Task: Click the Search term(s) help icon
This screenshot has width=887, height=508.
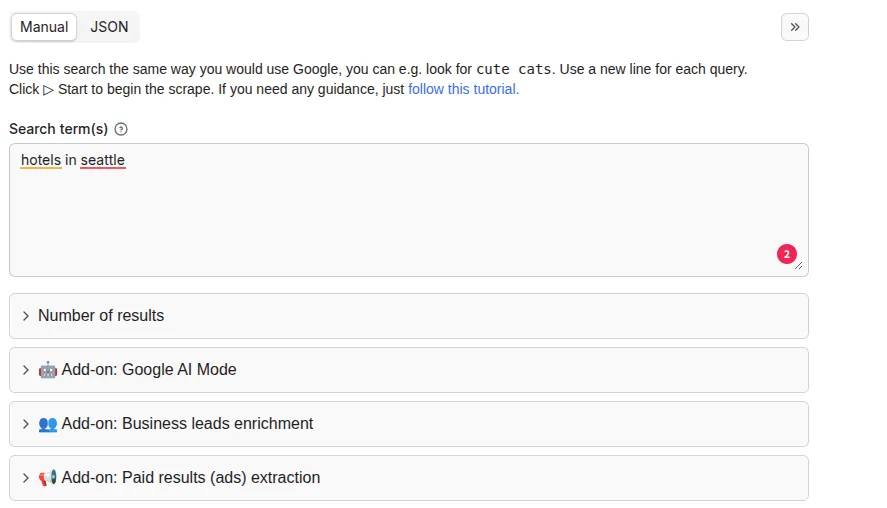Action: pos(121,130)
